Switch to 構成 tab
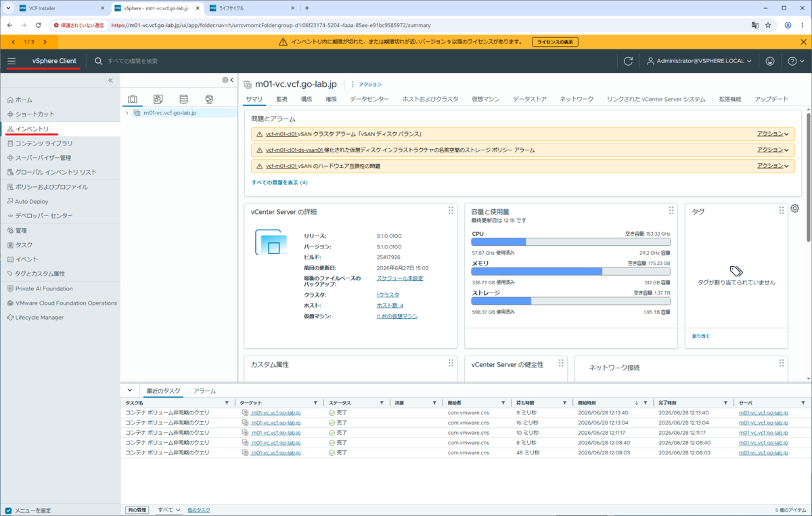The height and width of the screenshot is (516, 812). click(307, 99)
